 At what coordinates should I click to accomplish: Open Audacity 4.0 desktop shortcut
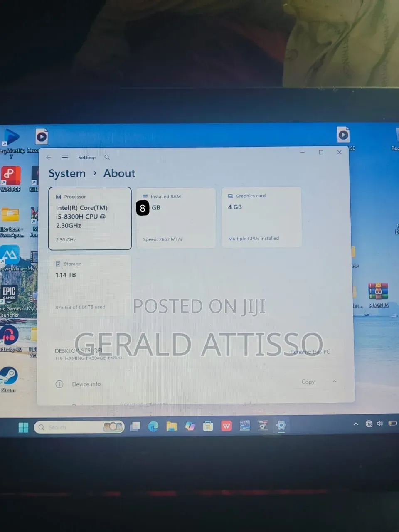[11, 338]
